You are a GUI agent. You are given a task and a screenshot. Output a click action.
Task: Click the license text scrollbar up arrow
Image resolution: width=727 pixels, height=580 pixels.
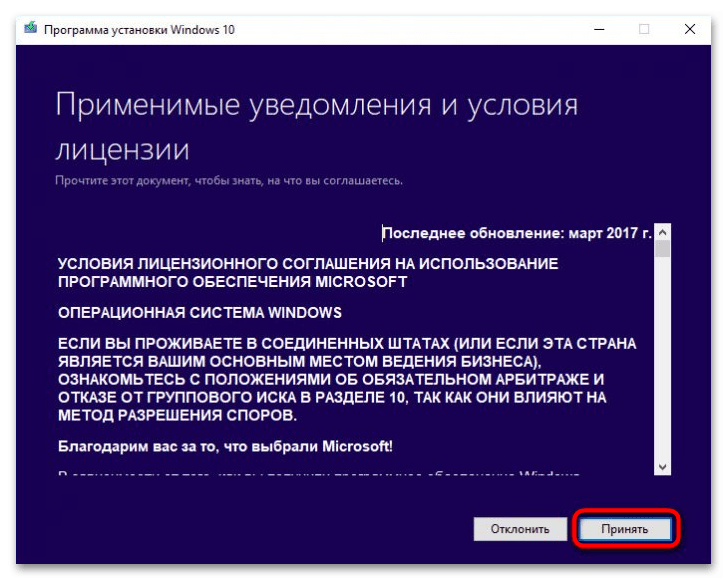point(663,232)
